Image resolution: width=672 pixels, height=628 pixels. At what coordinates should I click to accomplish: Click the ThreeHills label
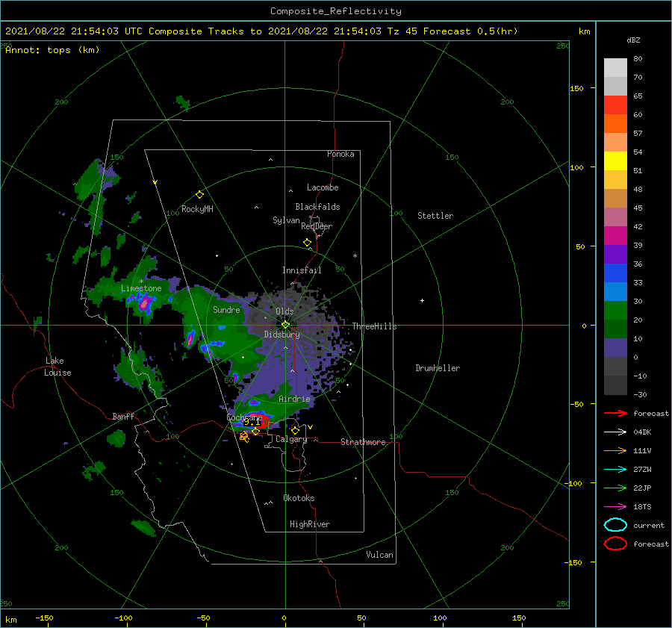pyautogui.click(x=375, y=326)
